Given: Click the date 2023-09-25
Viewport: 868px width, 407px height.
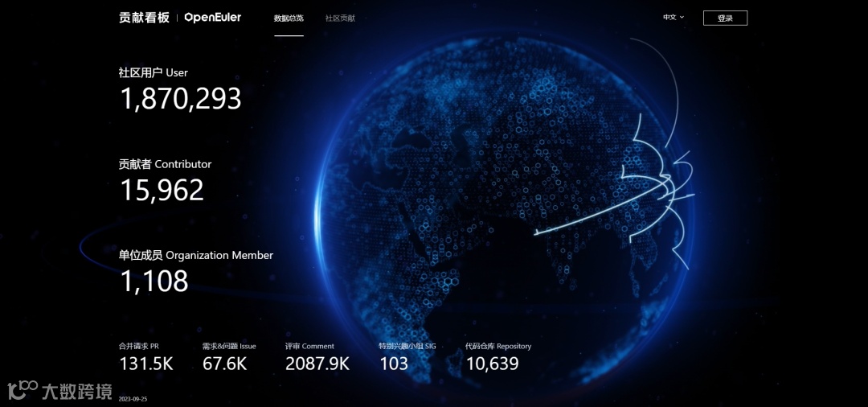Looking at the screenshot, I should (133, 399).
